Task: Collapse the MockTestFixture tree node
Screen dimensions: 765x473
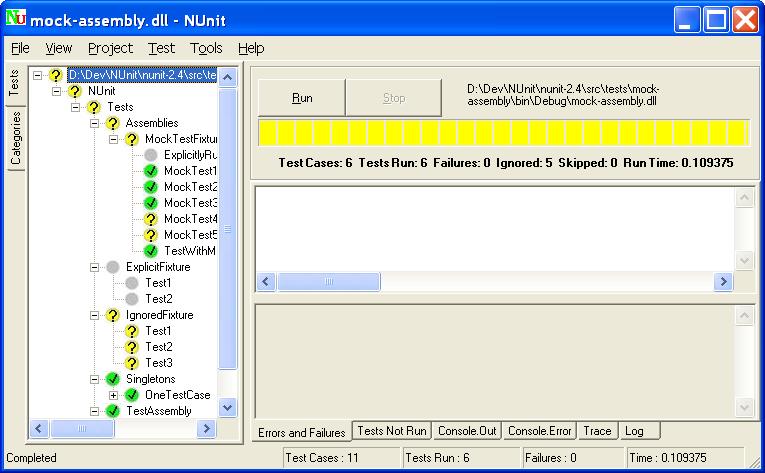Action: 114,139
